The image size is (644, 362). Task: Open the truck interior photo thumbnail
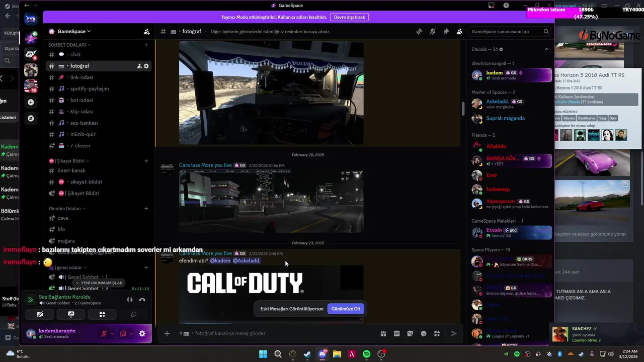[271, 93]
